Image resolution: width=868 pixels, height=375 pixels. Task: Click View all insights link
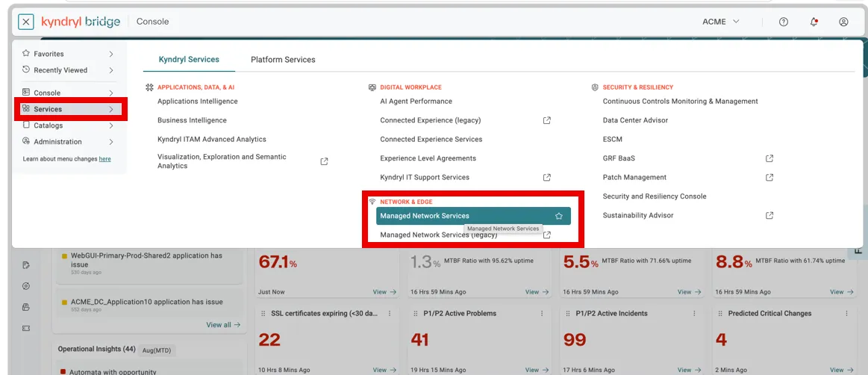[x=223, y=325]
